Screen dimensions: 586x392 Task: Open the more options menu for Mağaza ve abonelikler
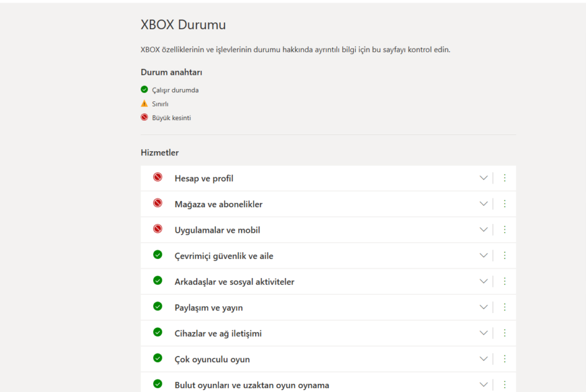click(505, 203)
